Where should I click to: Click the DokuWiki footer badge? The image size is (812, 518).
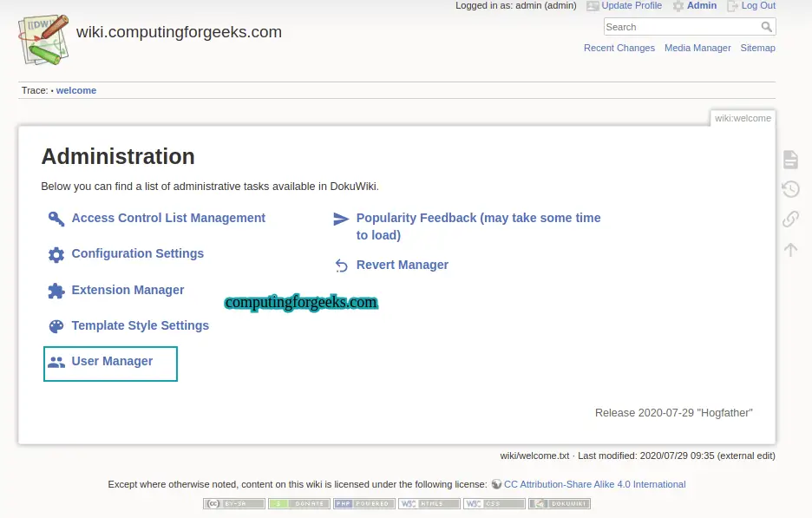point(560,503)
